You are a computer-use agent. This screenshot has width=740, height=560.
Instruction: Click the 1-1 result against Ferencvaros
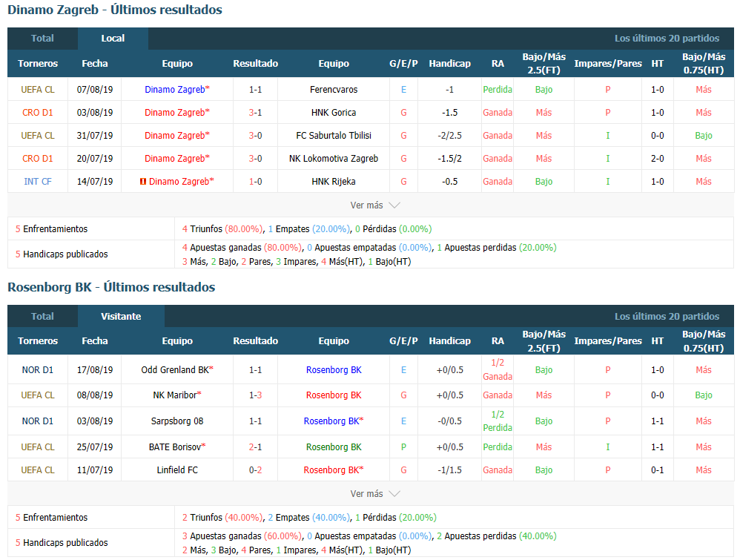click(255, 90)
